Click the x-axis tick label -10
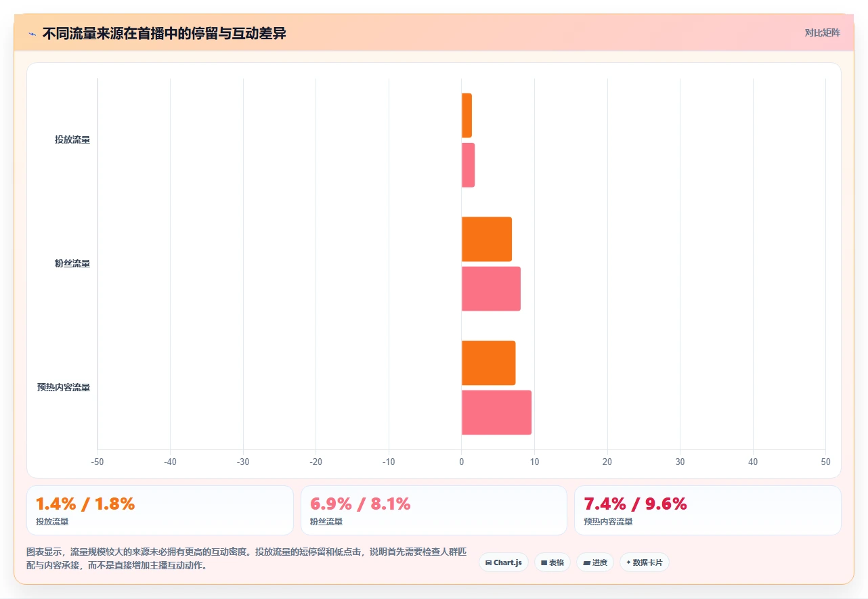 click(x=389, y=462)
